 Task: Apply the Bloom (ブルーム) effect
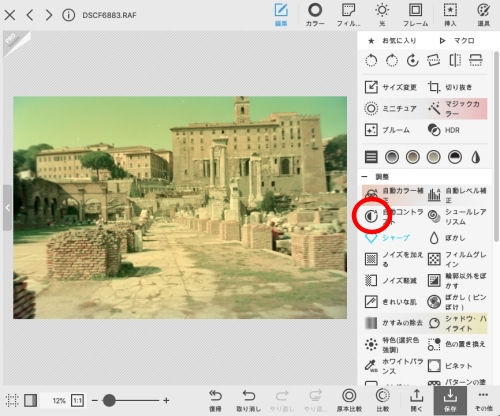coord(371,130)
